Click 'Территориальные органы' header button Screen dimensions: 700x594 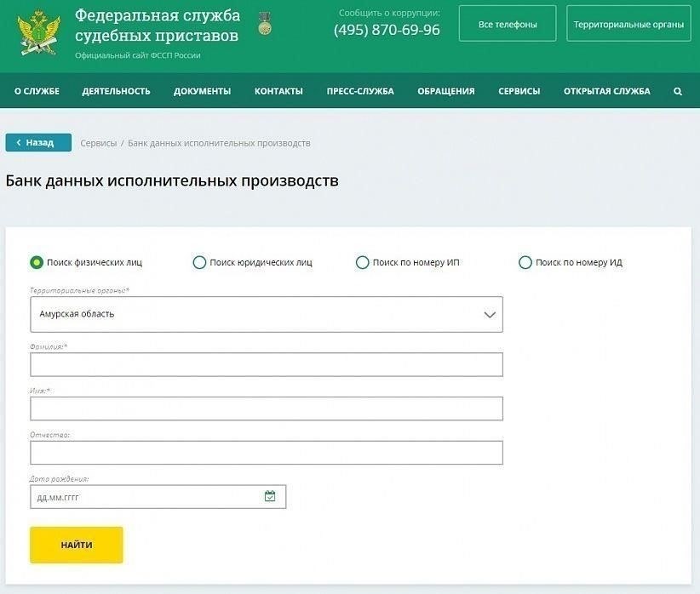[628, 24]
